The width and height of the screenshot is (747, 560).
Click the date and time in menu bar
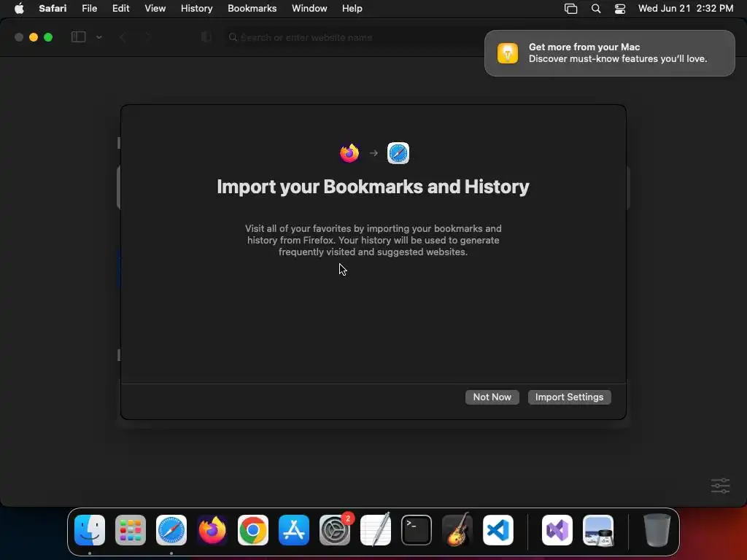click(686, 9)
